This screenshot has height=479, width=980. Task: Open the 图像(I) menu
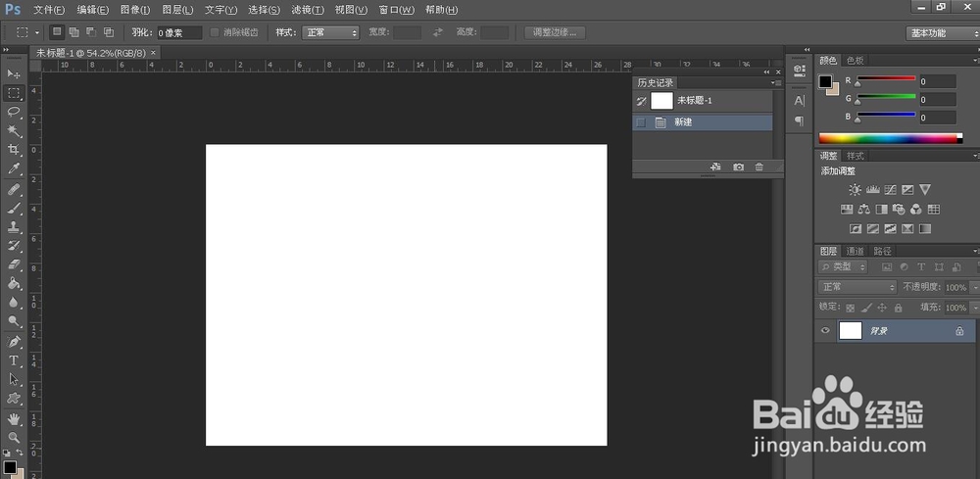pyautogui.click(x=135, y=10)
